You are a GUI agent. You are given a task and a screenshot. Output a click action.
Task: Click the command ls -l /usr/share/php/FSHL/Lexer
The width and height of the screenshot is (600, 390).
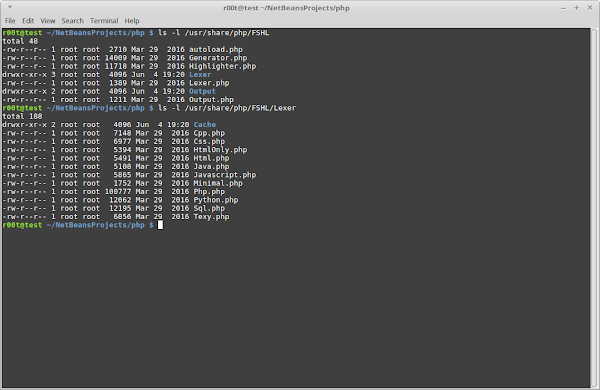tap(227, 108)
